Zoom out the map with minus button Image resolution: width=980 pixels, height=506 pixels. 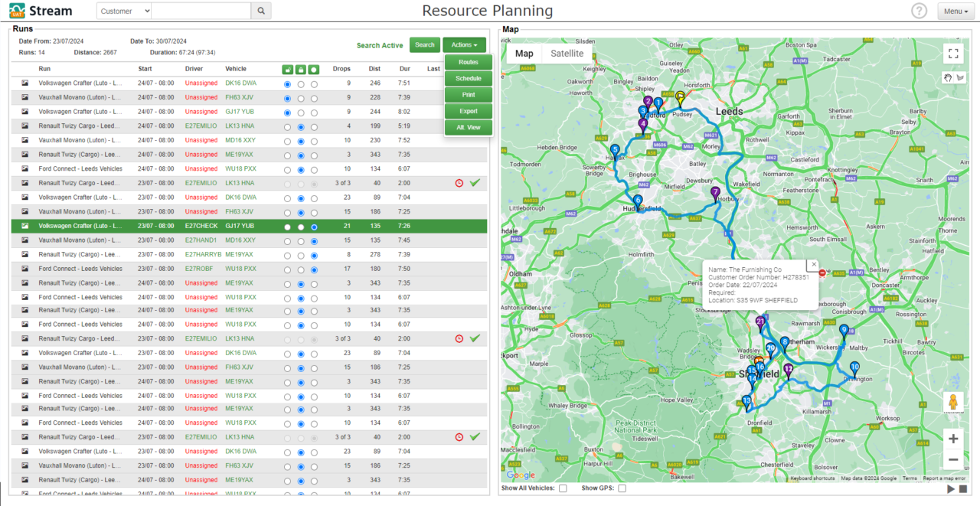coord(952,460)
